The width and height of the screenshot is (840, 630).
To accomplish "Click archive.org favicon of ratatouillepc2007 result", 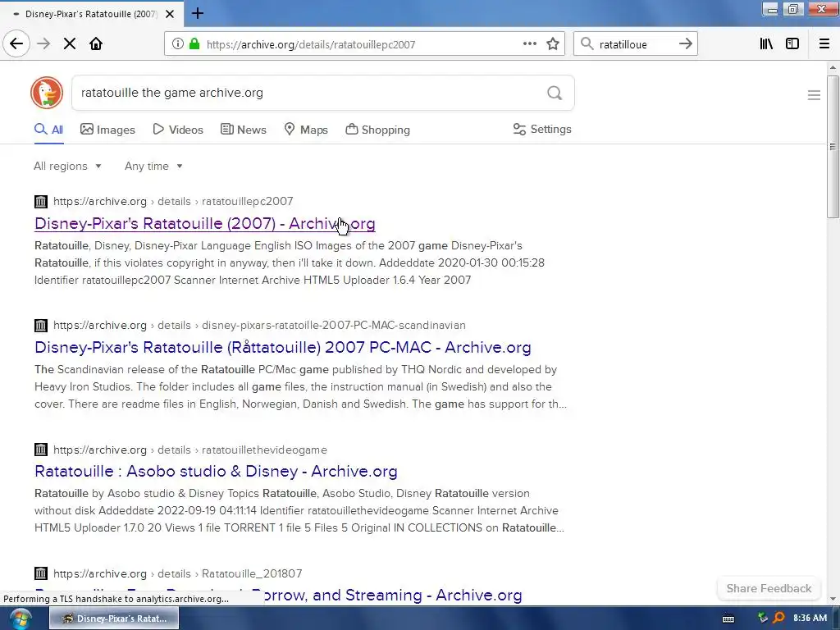I will (41, 202).
